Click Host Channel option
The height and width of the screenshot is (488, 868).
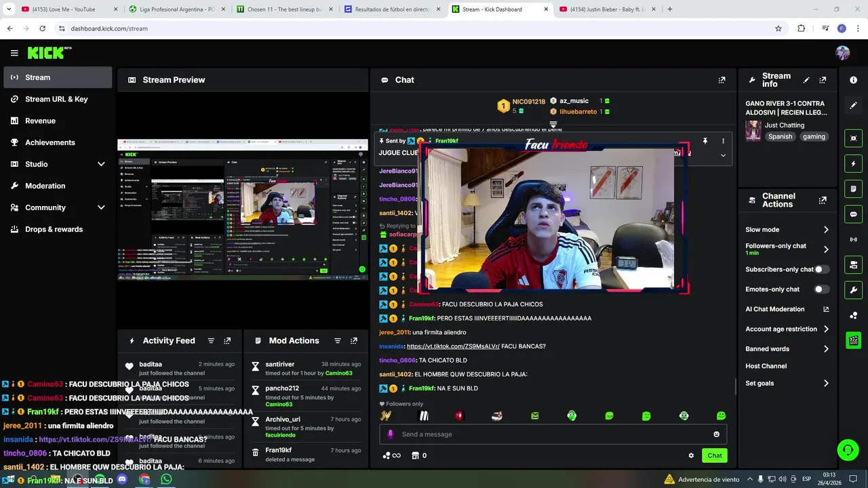[766, 366]
